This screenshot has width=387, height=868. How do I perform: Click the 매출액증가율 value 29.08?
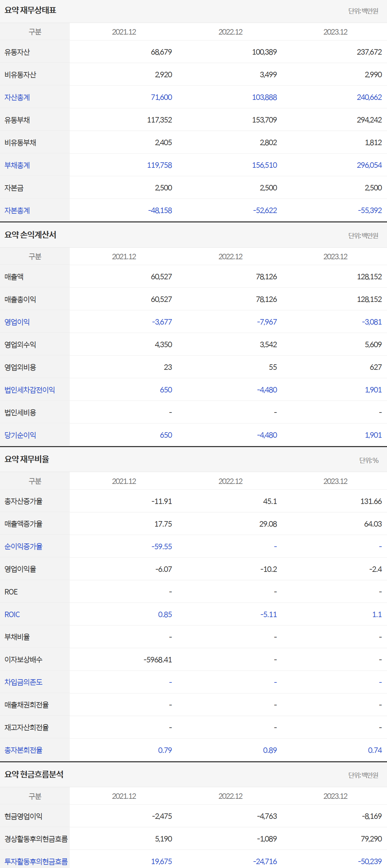(268, 524)
